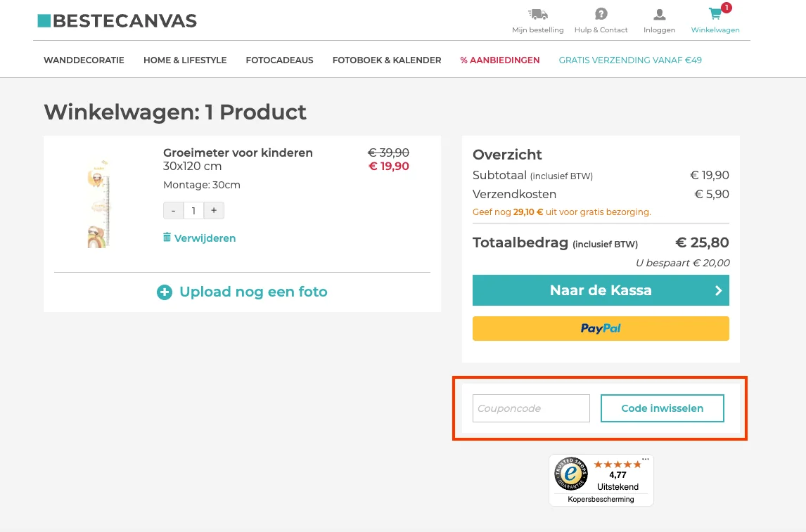The width and height of the screenshot is (806, 532).
Task: Click inside the Couponcode input field
Action: pyautogui.click(x=531, y=408)
